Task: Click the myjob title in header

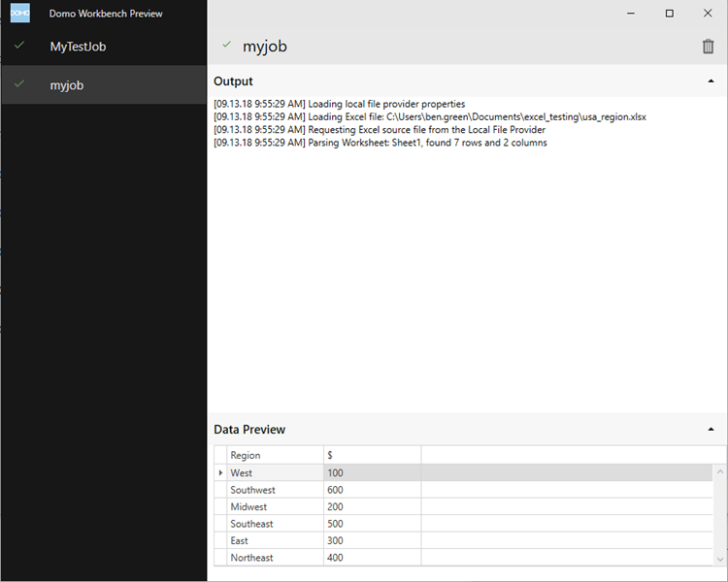Action: click(x=265, y=47)
